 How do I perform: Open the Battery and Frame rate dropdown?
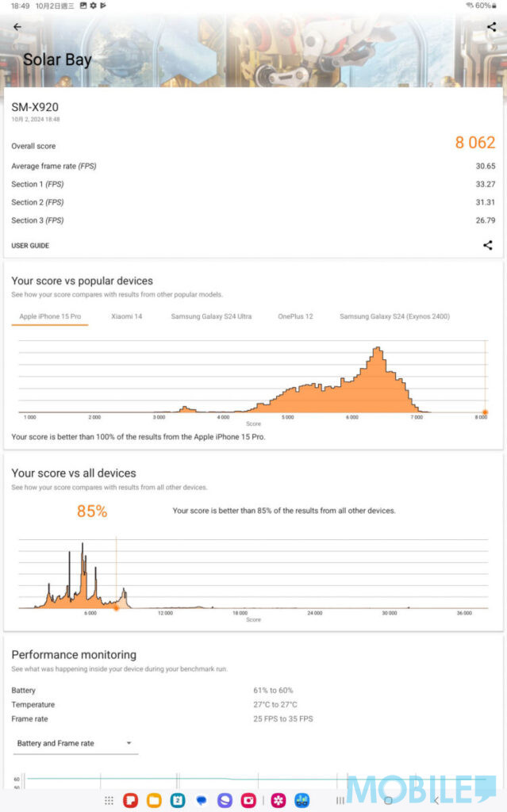(75, 743)
